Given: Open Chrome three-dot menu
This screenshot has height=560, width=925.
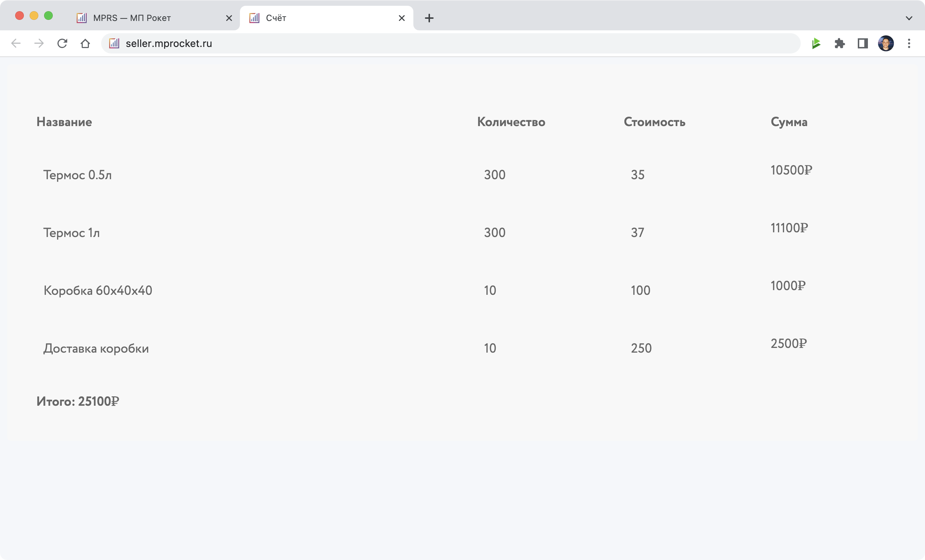Looking at the screenshot, I should coord(909,44).
